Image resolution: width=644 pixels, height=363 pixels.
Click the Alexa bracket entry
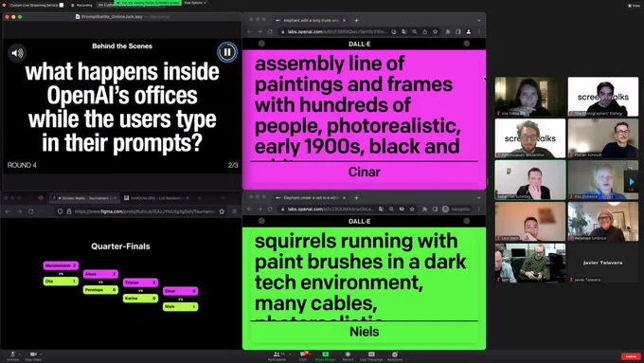pos(100,274)
